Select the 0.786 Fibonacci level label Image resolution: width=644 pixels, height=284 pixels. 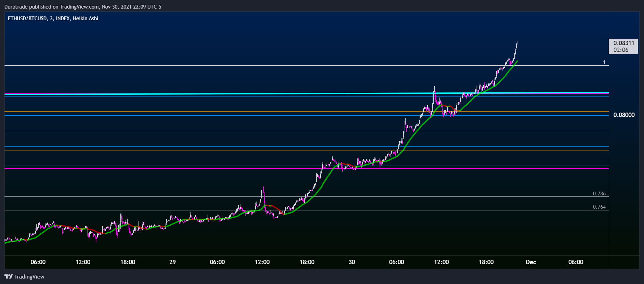point(599,194)
